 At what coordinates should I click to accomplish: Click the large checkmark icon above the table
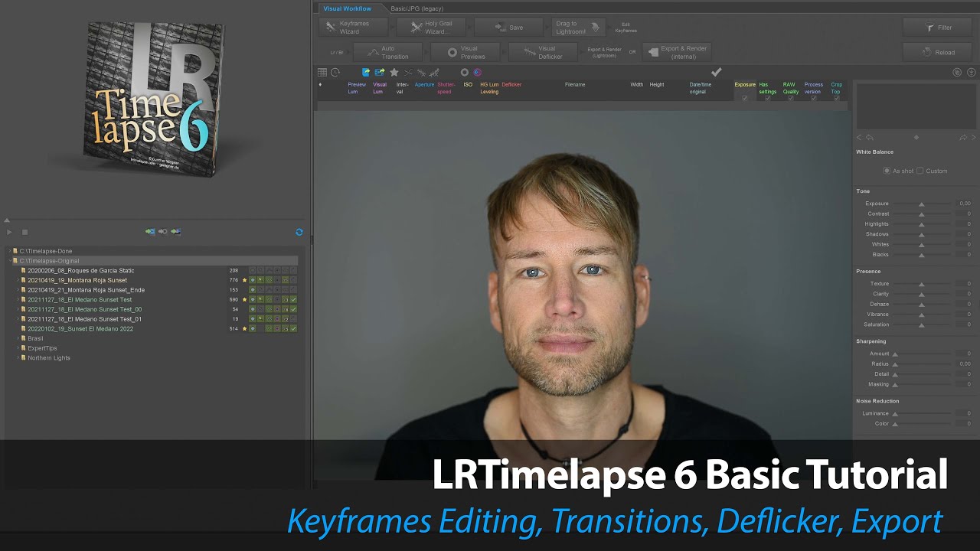point(717,72)
